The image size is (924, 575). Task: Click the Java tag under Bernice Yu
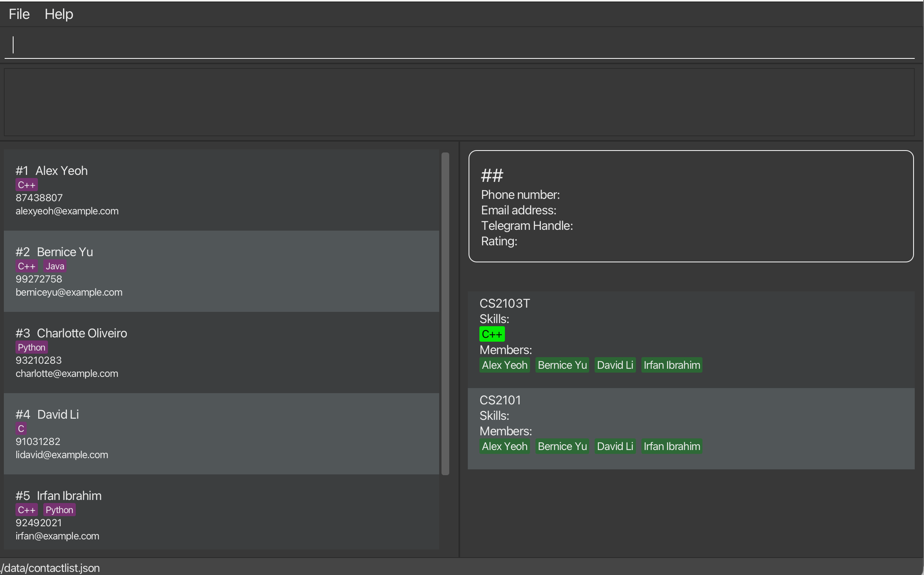(55, 266)
